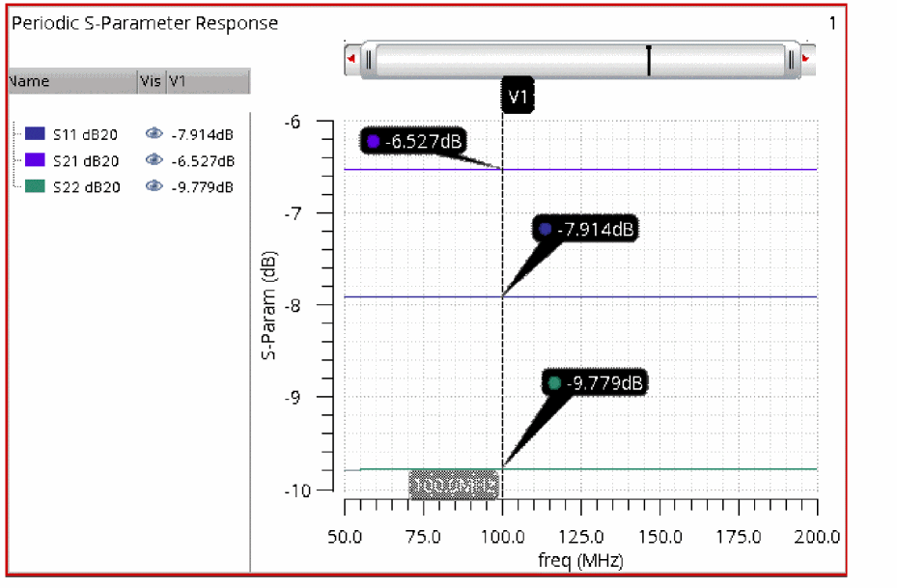Click the right red arrow of zoom scrollbar

click(807, 58)
